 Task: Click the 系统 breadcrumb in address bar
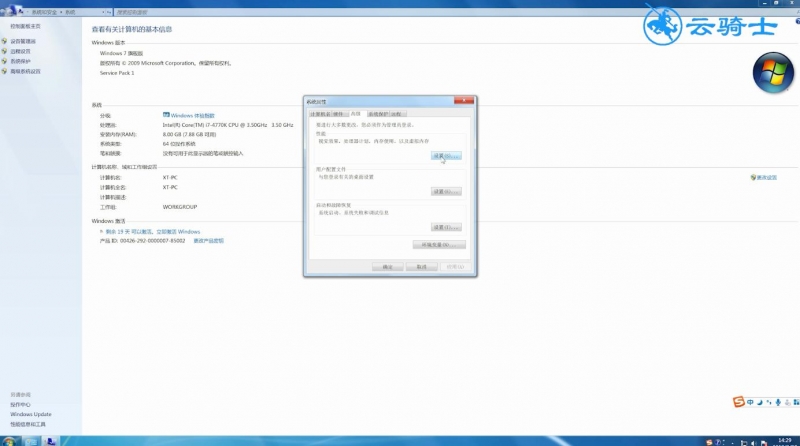pyautogui.click(x=70, y=12)
